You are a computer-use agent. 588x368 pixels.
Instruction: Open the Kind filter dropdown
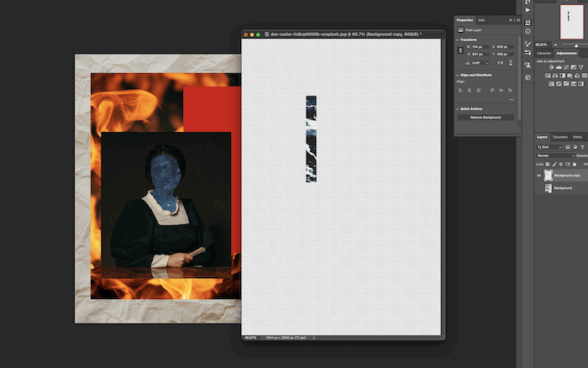coord(549,147)
